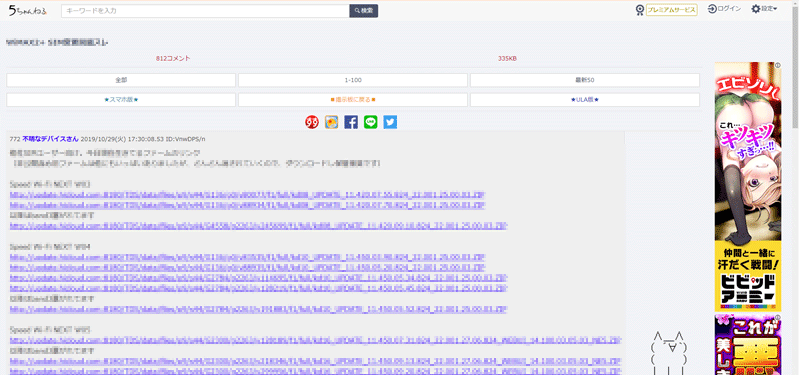The image size is (800, 375).
Task: Click 掲示板に戻る return to board link
Action: 353,99
